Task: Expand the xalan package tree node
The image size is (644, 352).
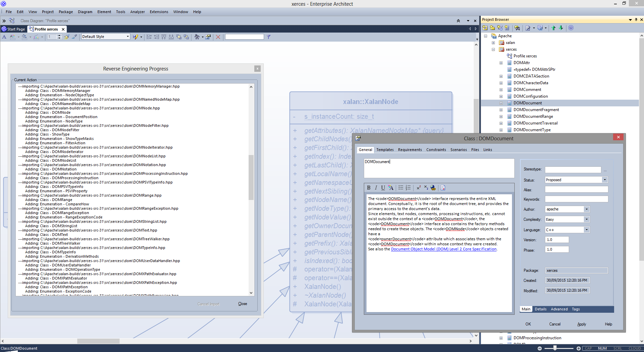Action: tap(493, 43)
